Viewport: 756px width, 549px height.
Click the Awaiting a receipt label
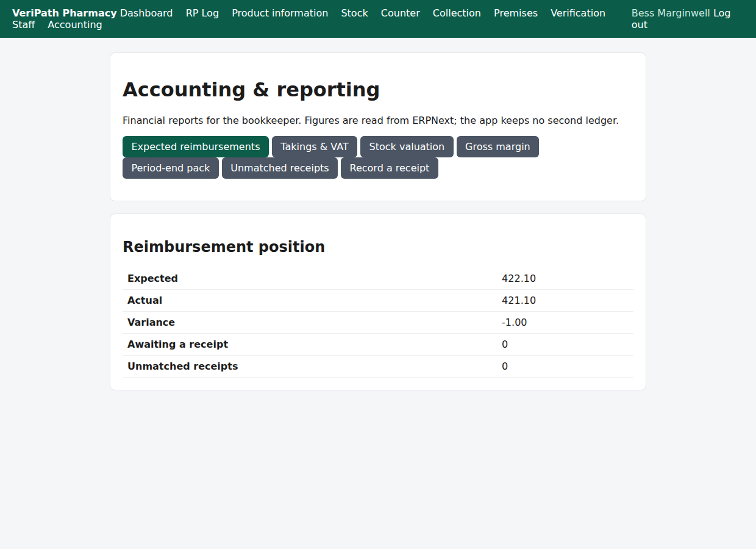click(x=177, y=344)
